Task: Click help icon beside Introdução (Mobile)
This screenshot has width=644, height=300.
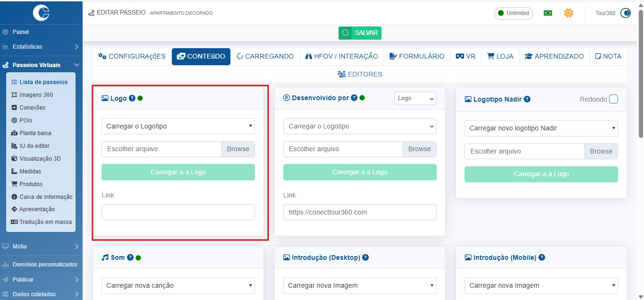Action: coord(542,257)
